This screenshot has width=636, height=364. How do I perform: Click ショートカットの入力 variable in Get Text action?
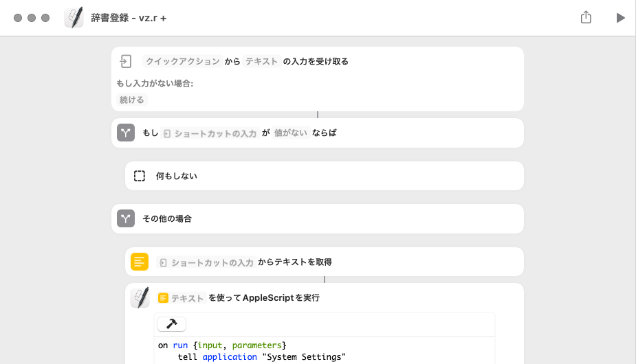tap(206, 262)
